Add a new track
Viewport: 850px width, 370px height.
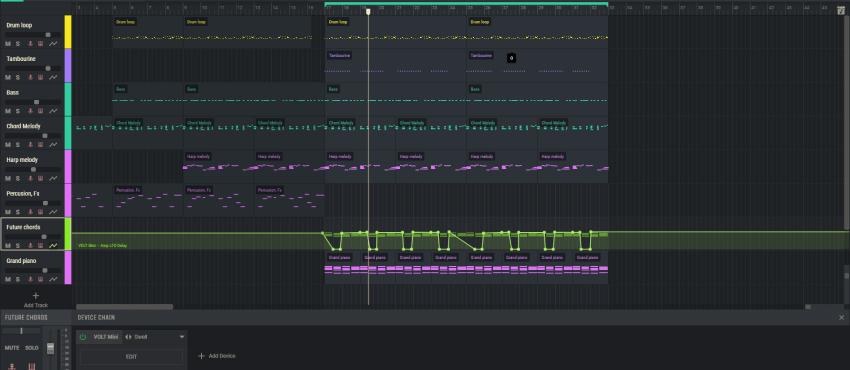click(36, 300)
